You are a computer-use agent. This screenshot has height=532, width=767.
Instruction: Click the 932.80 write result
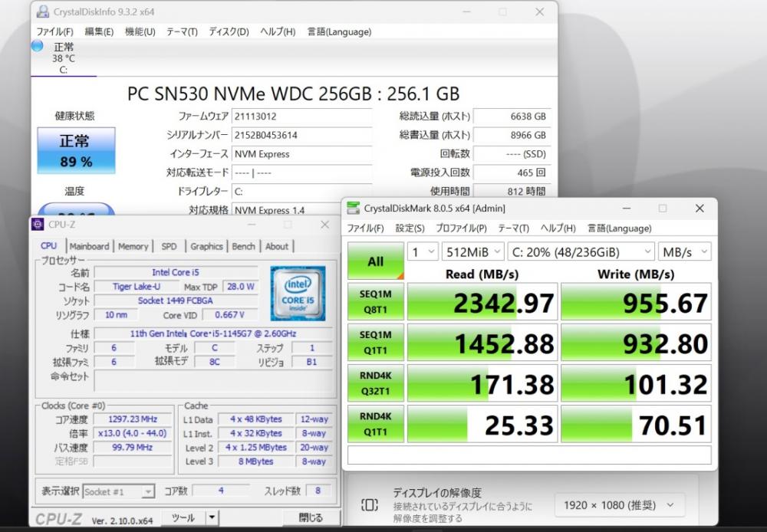pos(636,343)
